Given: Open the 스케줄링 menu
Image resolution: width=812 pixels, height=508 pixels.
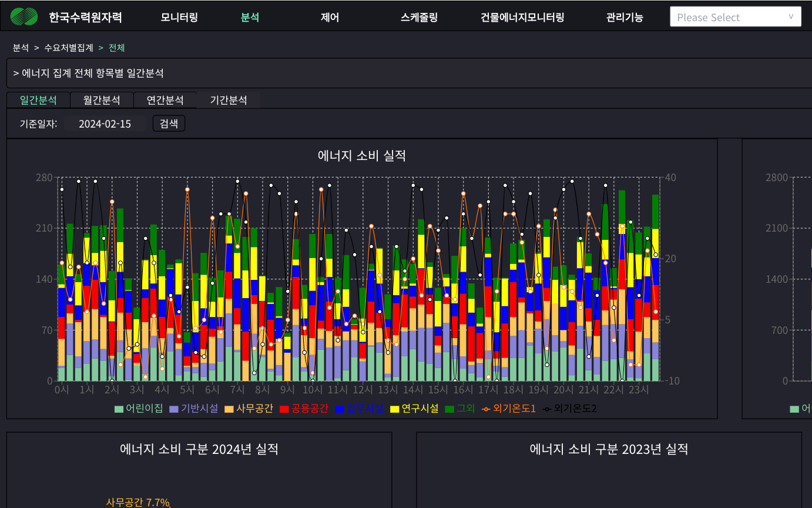Looking at the screenshot, I should click(x=419, y=17).
